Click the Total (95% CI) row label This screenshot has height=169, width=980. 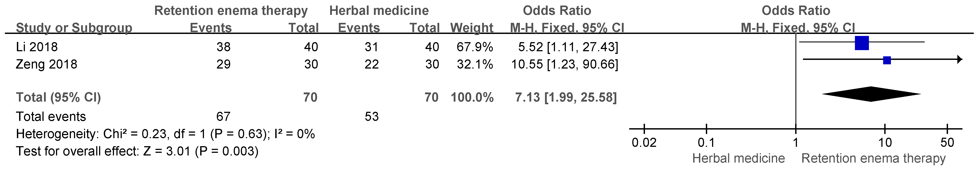(58, 97)
